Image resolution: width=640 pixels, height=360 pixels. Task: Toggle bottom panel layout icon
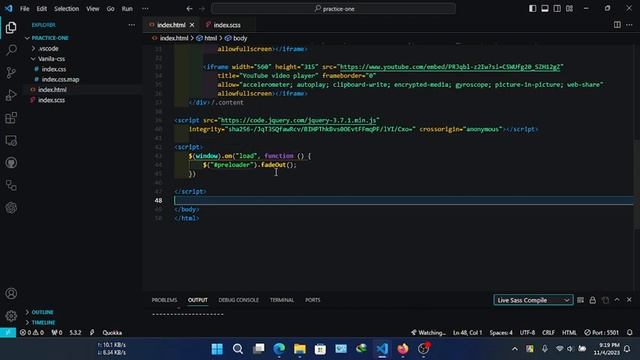tap(545, 9)
